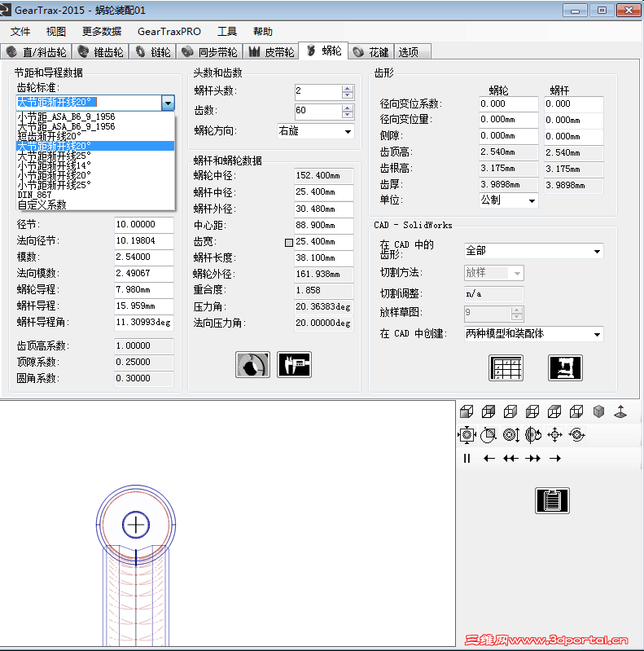Image resolution: width=644 pixels, height=651 pixels.
Task: Choose 大节距_ASA_B6_9_1956 from the list
Action: point(95,126)
